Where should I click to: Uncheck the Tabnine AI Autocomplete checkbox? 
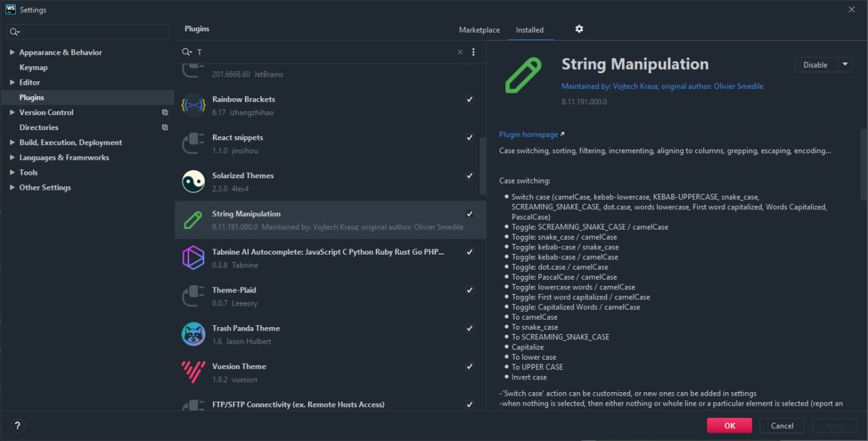[x=470, y=252]
